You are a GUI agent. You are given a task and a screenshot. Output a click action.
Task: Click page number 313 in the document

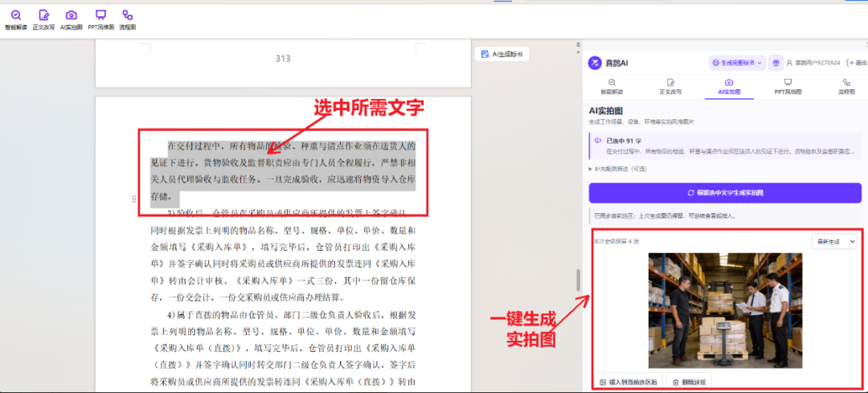[x=283, y=58]
